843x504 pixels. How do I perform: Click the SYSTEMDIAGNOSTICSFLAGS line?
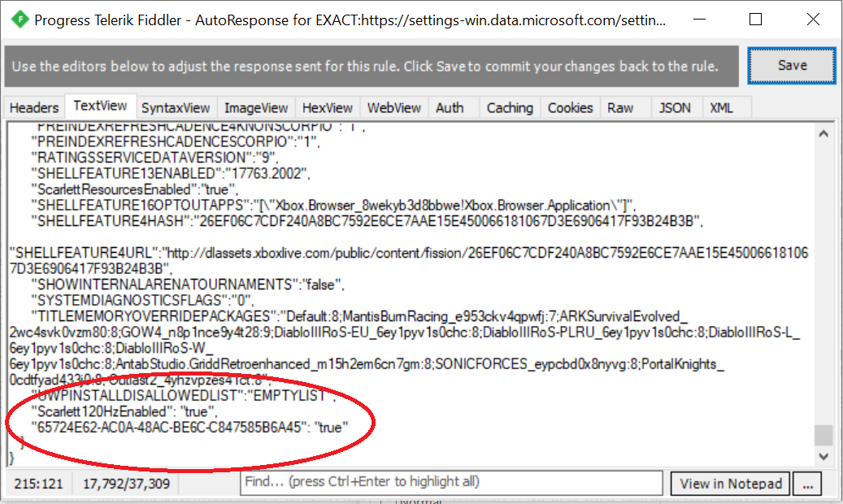pyautogui.click(x=142, y=300)
